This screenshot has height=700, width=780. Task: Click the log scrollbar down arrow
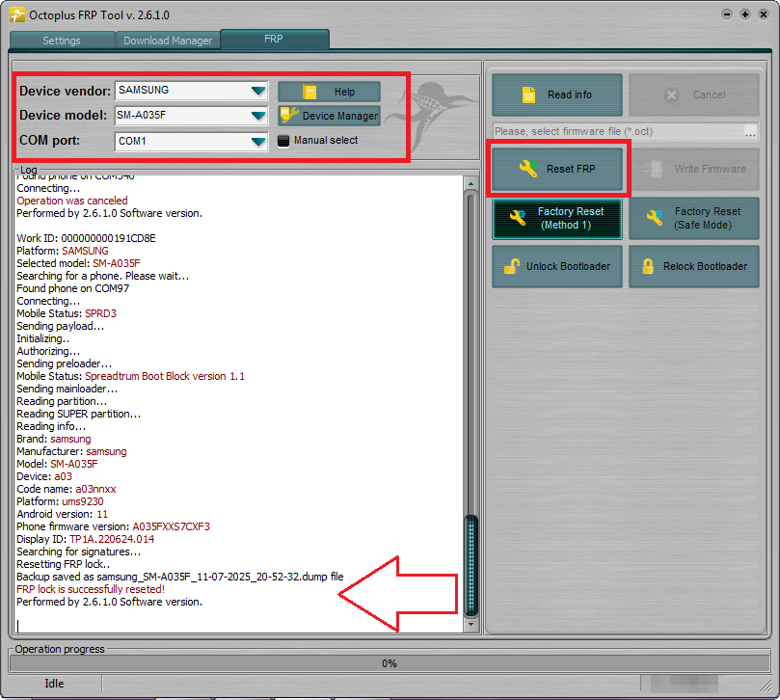(x=471, y=624)
